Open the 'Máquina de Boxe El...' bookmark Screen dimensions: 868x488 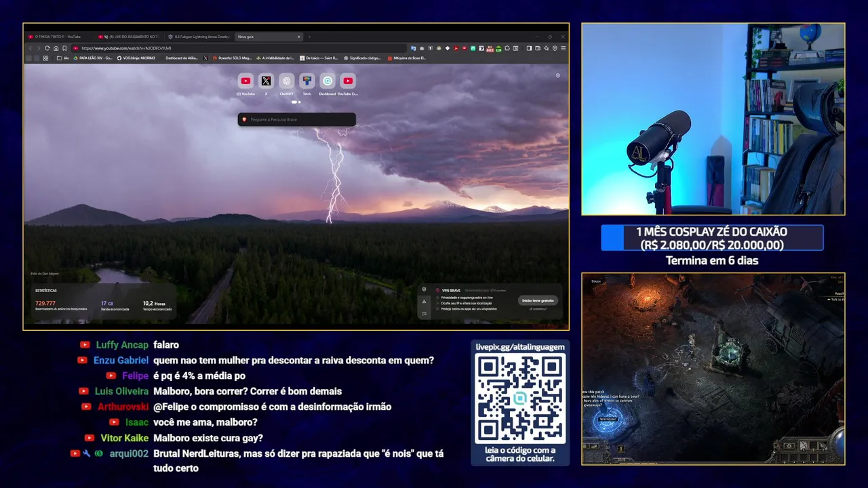407,58
